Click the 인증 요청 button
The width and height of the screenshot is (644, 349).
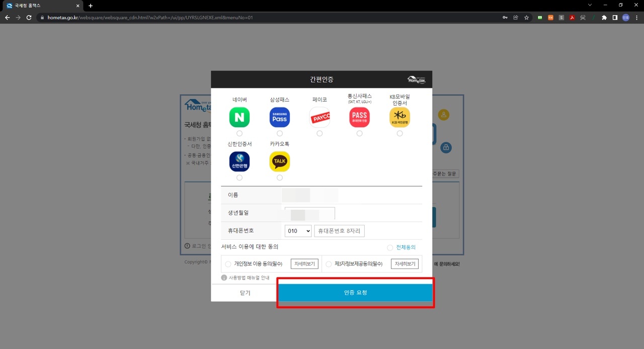click(355, 292)
